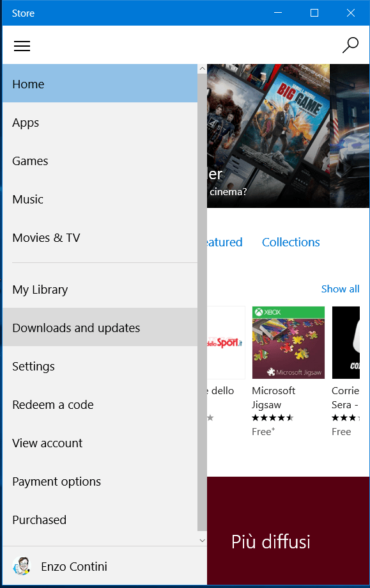The height and width of the screenshot is (588, 370).
Task: Minimize the Store window
Action: [278, 13]
